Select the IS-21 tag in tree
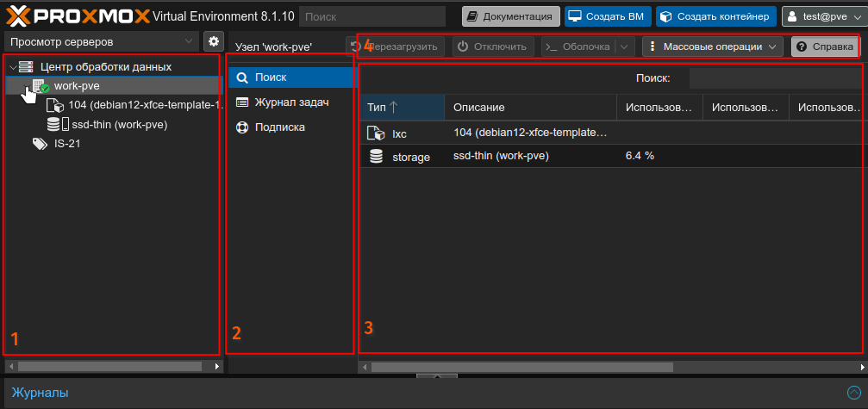 pos(68,145)
